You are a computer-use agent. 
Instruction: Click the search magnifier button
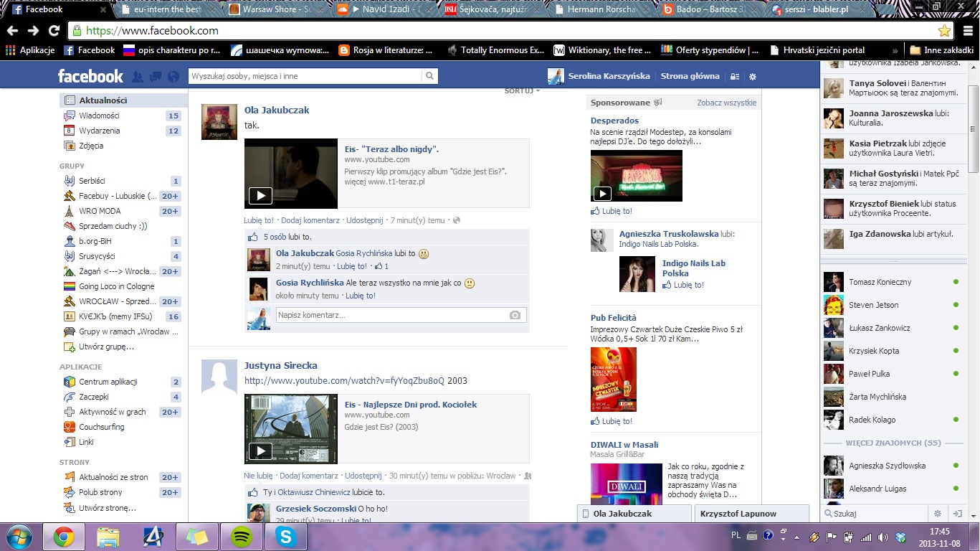[429, 76]
